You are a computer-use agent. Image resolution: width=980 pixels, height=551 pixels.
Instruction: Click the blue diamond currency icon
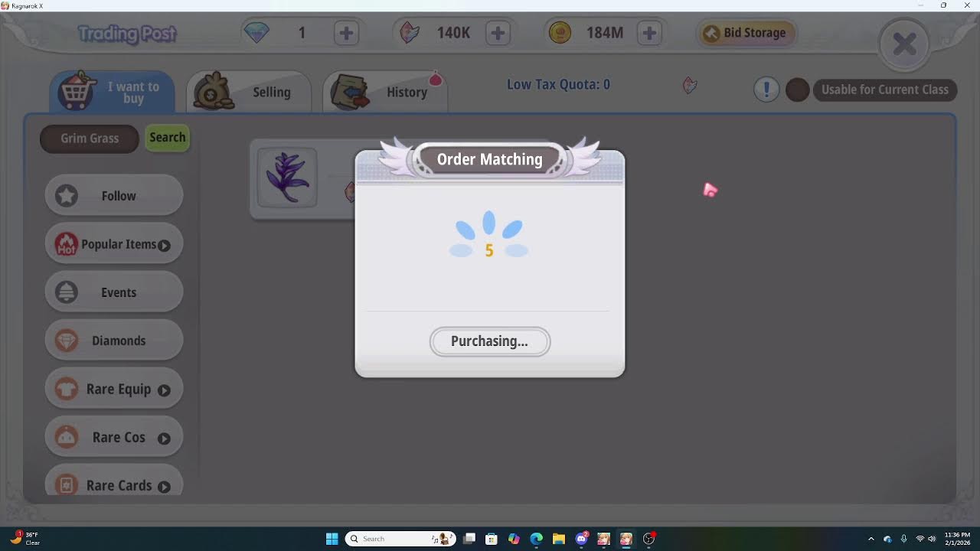[256, 33]
